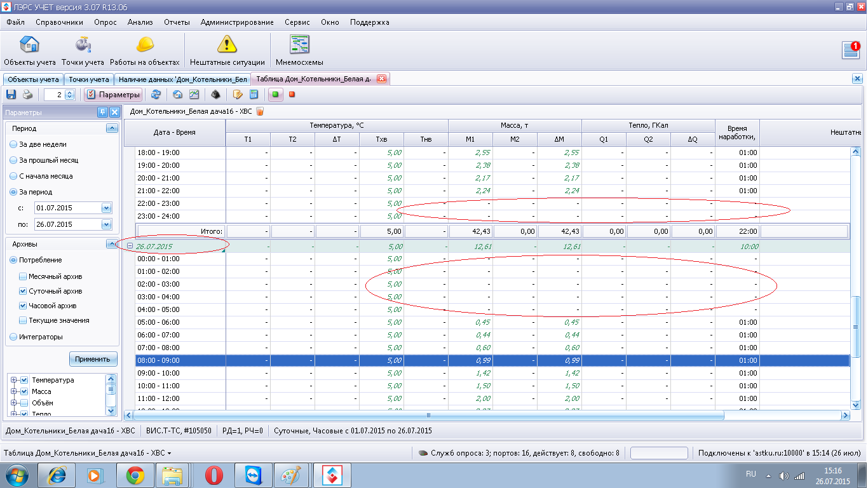Open the start date 01.07.2015 dropdown
Viewport: 868px width, 488px height.
point(106,208)
